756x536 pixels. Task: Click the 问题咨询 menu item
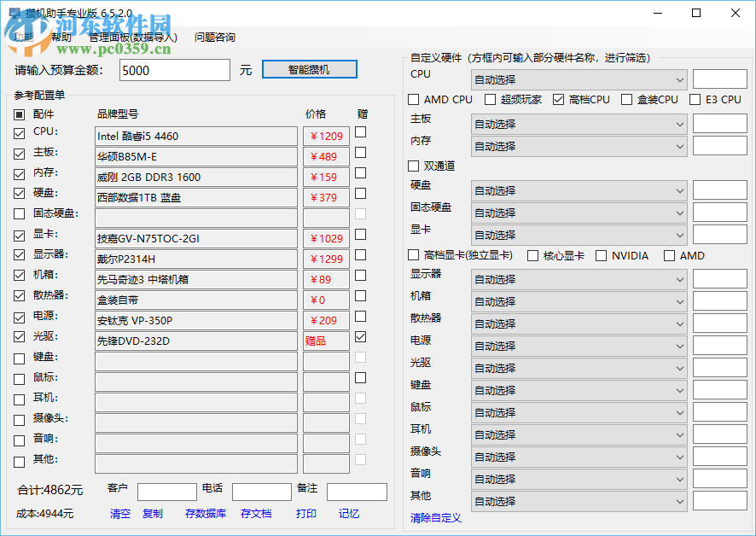click(x=213, y=37)
